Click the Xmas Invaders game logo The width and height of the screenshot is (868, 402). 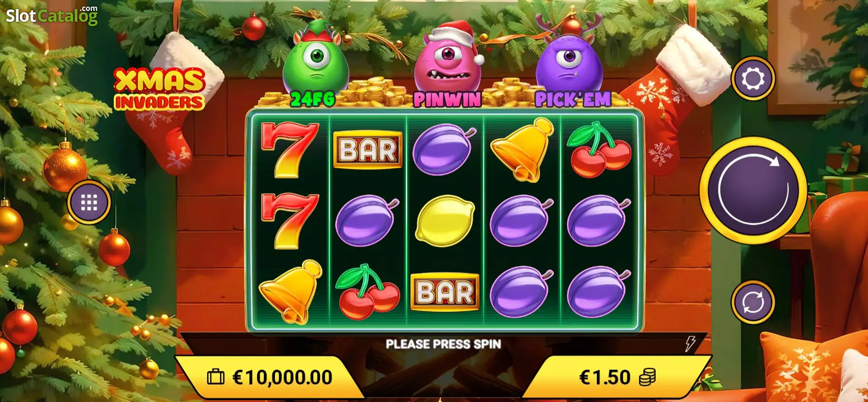tap(159, 89)
